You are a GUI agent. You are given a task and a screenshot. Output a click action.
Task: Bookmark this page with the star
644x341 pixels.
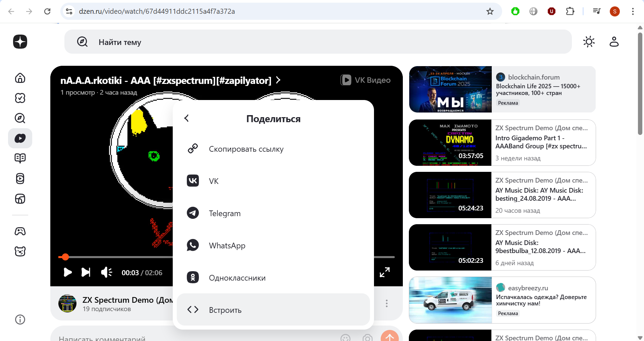click(x=490, y=11)
